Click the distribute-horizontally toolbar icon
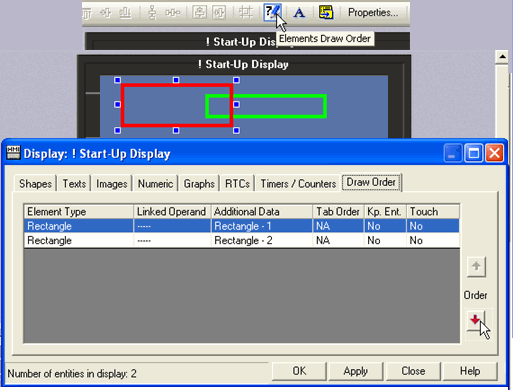This screenshot has width=513, height=390. tap(172, 13)
